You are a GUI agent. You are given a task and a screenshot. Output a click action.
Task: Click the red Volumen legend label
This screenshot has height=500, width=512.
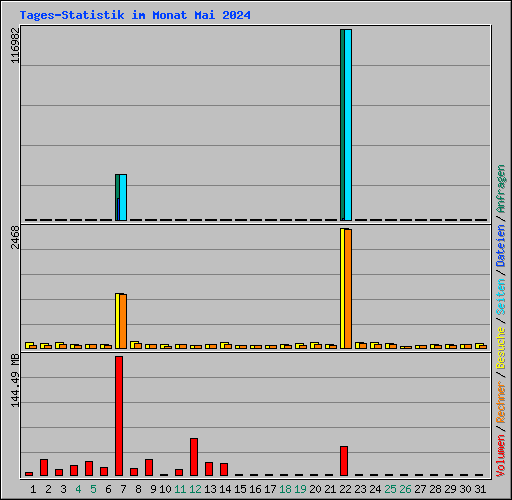[x=501, y=455]
